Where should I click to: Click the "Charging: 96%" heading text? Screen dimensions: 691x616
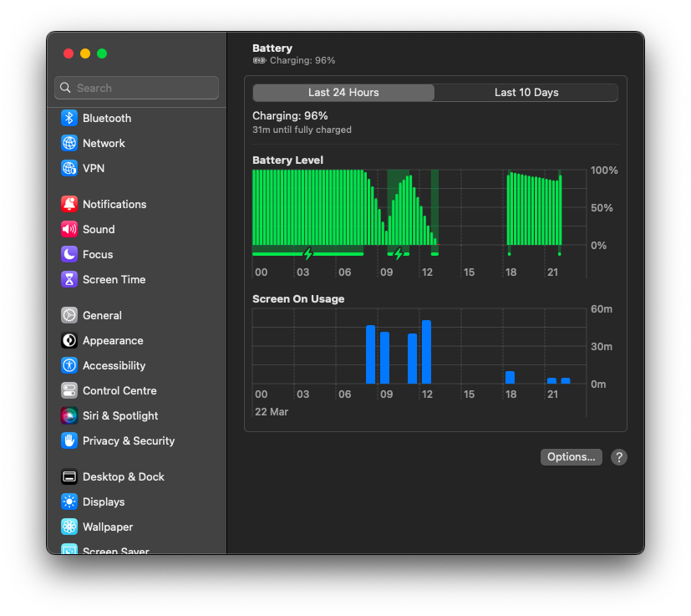(x=290, y=116)
